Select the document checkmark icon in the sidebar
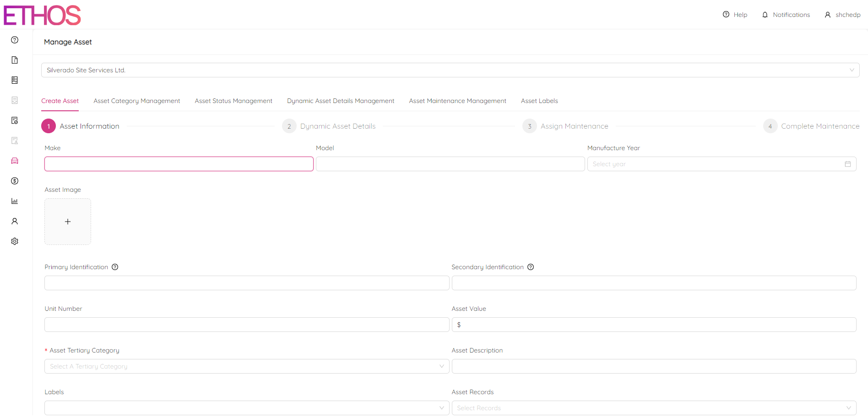868x418 pixels. click(x=14, y=120)
